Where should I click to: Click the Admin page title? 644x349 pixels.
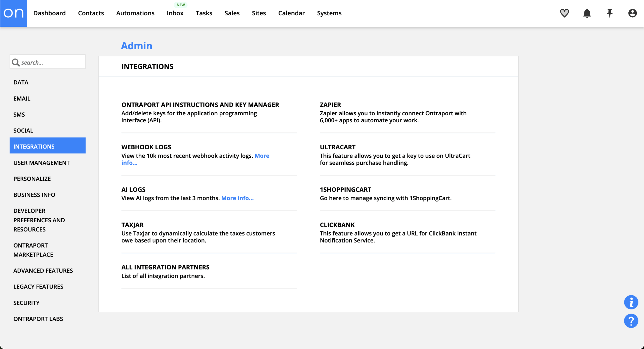[137, 46]
